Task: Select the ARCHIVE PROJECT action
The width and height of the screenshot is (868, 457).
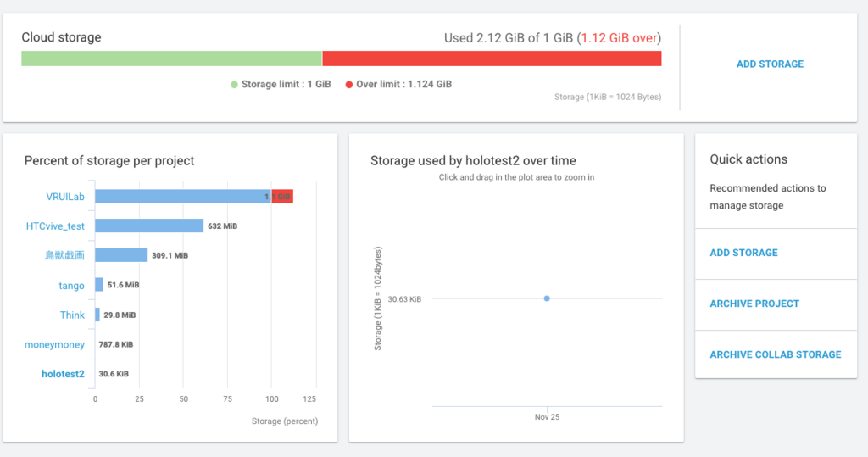Action: pyautogui.click(x=754, y=304)
